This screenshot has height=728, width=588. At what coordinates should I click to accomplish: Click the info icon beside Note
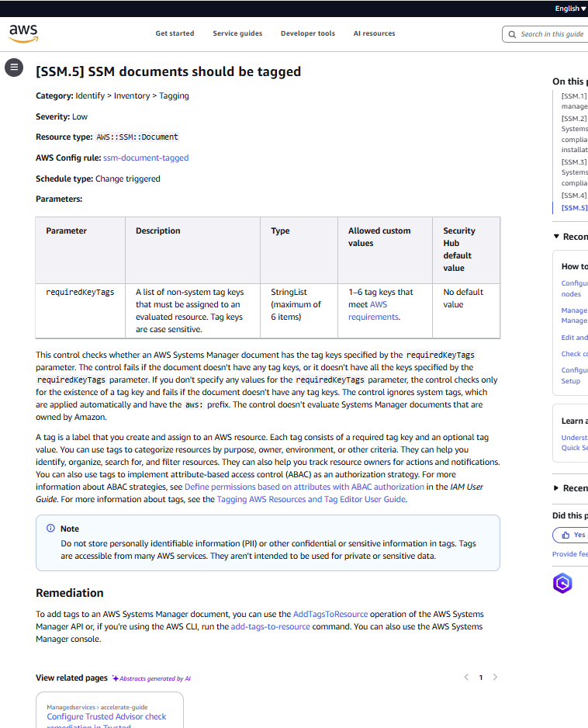tap(50, 529)
